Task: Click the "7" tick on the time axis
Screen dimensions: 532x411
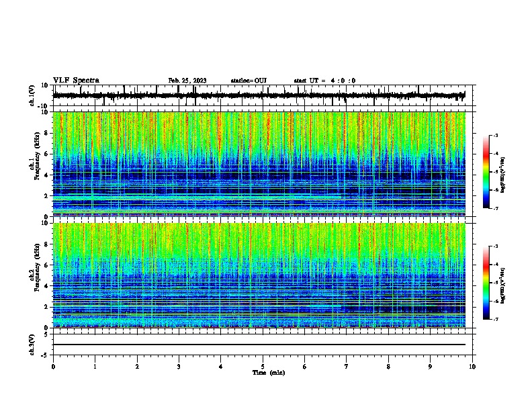Action: click(347, 367)
